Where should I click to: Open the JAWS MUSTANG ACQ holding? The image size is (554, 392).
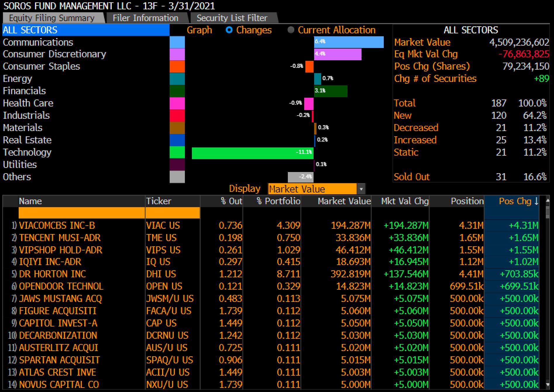pos(60,299)
